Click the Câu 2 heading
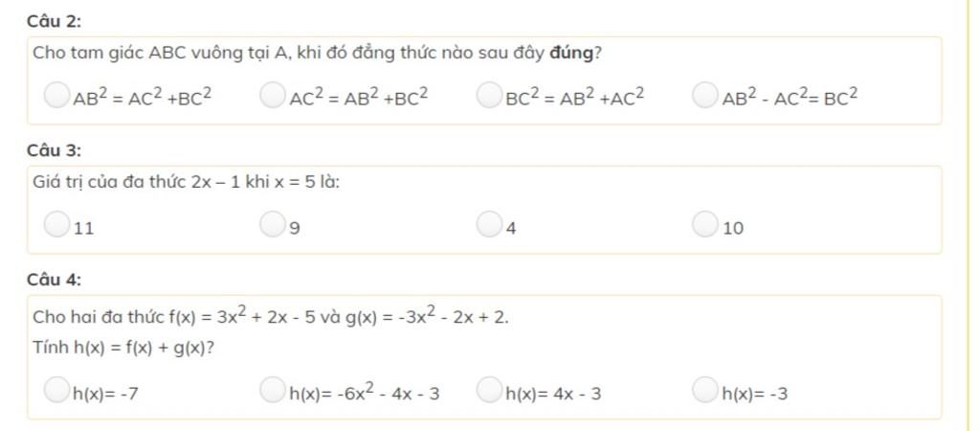 click(55, 21)
